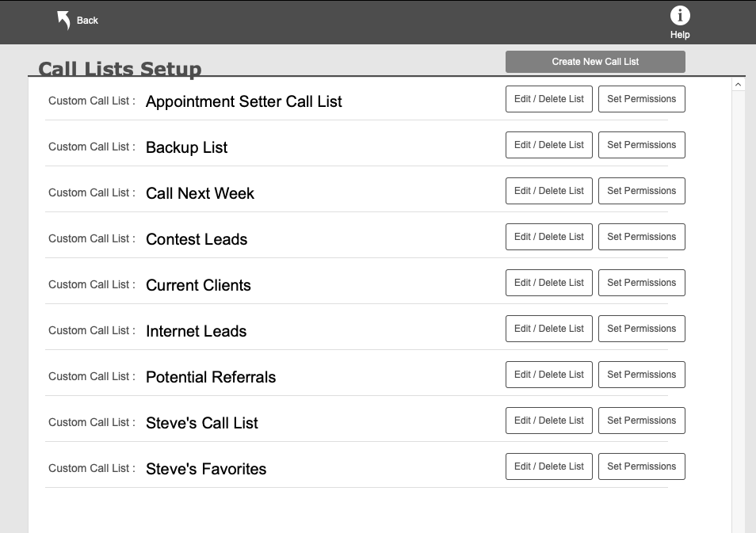The height and width of the screenshot is (533, 756).
Task: Set permissions for Call Next Week
Action: 641,191
